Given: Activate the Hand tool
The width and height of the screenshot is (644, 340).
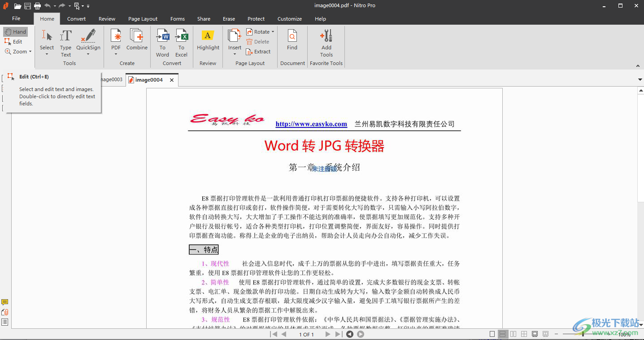Looking at the screenshot, I should [x=15, y=32].
